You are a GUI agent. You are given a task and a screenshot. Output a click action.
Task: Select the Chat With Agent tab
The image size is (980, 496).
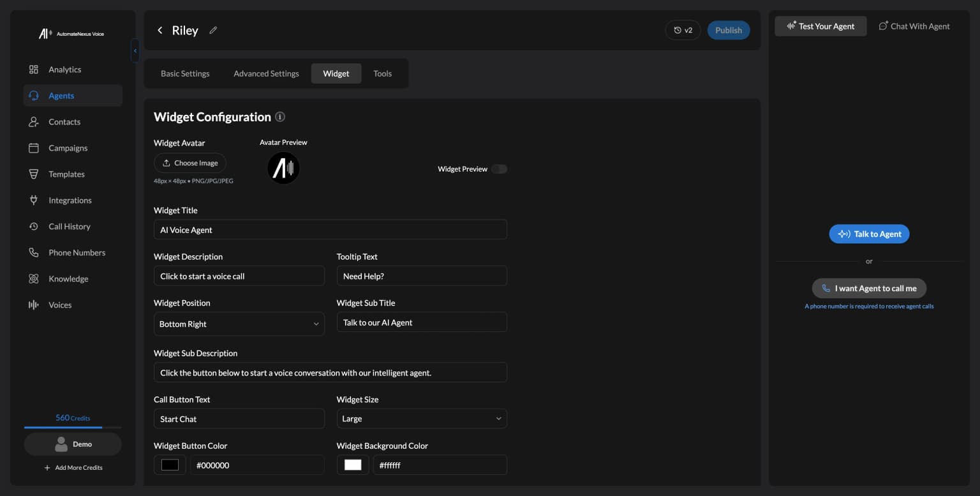tap(914, 26)
